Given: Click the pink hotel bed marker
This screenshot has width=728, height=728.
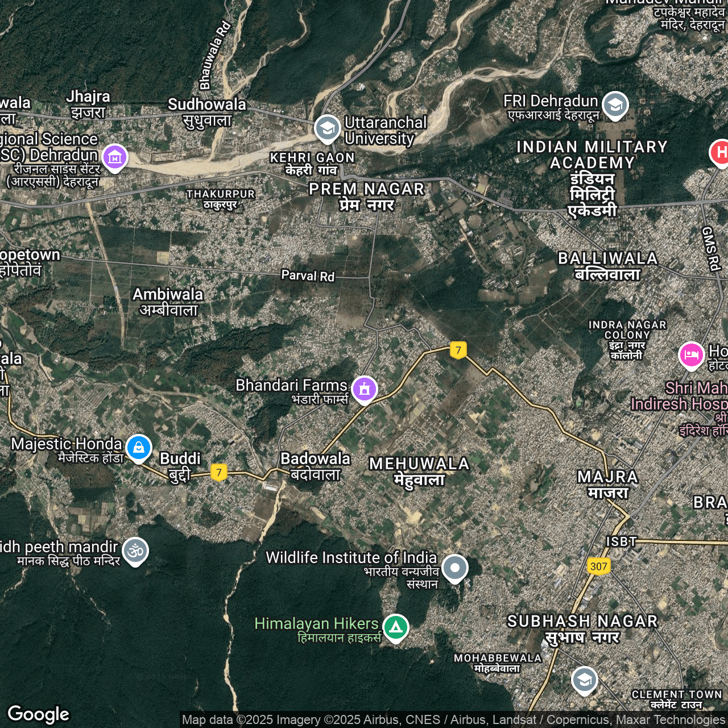Looking at the screenshot, I should (x=691, y=355).
